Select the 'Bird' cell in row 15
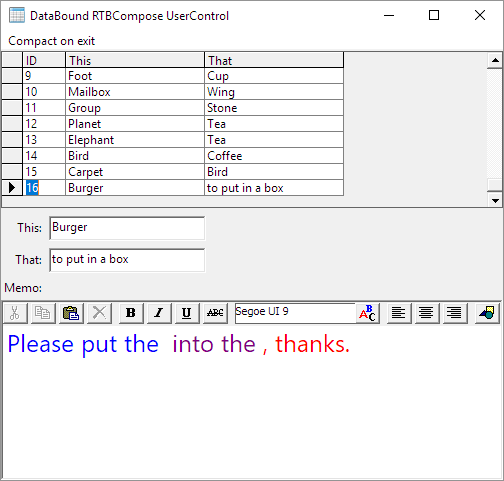The image size is (504, 481). [x=274, y=172]
